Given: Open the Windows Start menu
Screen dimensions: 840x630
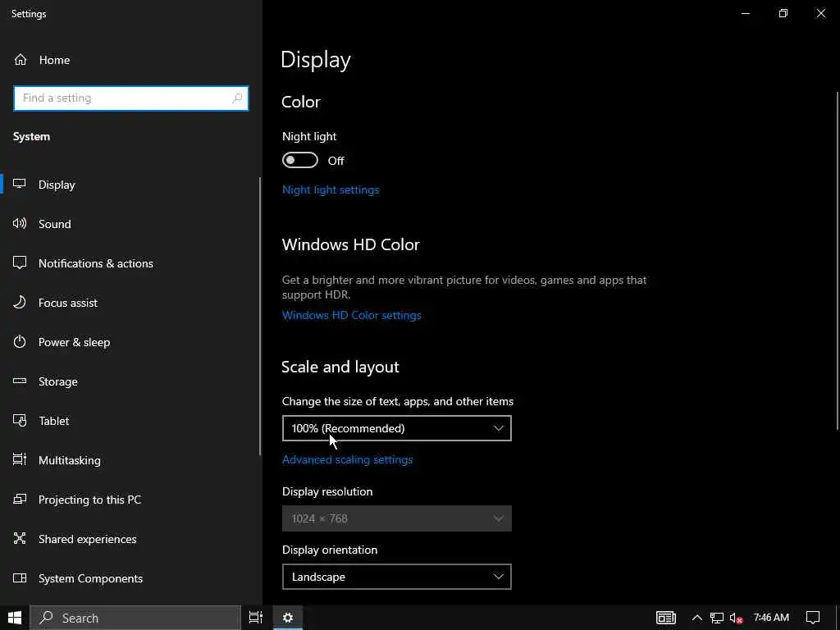Looking at the screenshot, I should [x=15, y=618].
